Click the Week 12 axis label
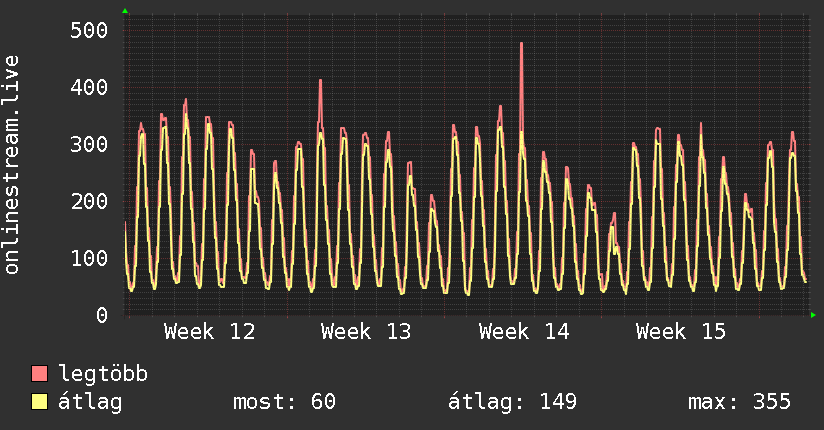The width and height of the screenshot is (824, 430). (x=209, y=332)
